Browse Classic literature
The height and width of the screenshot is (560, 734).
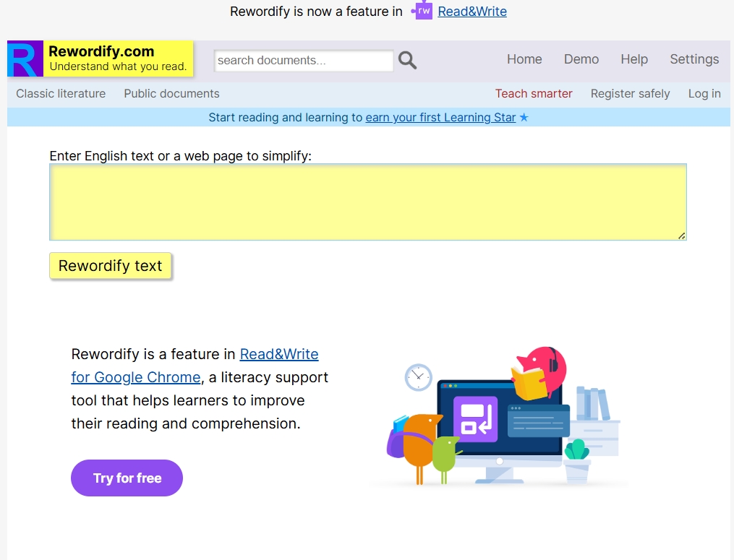click(x=61, y=93)
